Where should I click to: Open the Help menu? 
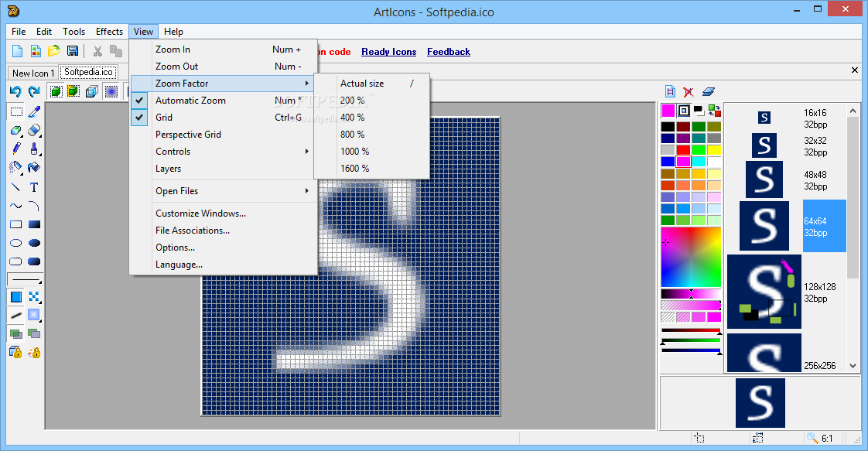click(x=173, y=32)
